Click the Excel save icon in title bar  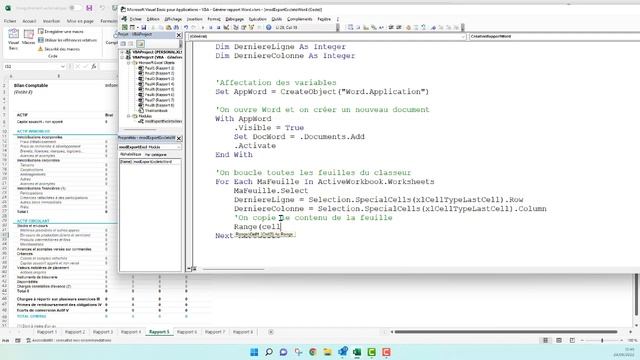click(89, 8)
